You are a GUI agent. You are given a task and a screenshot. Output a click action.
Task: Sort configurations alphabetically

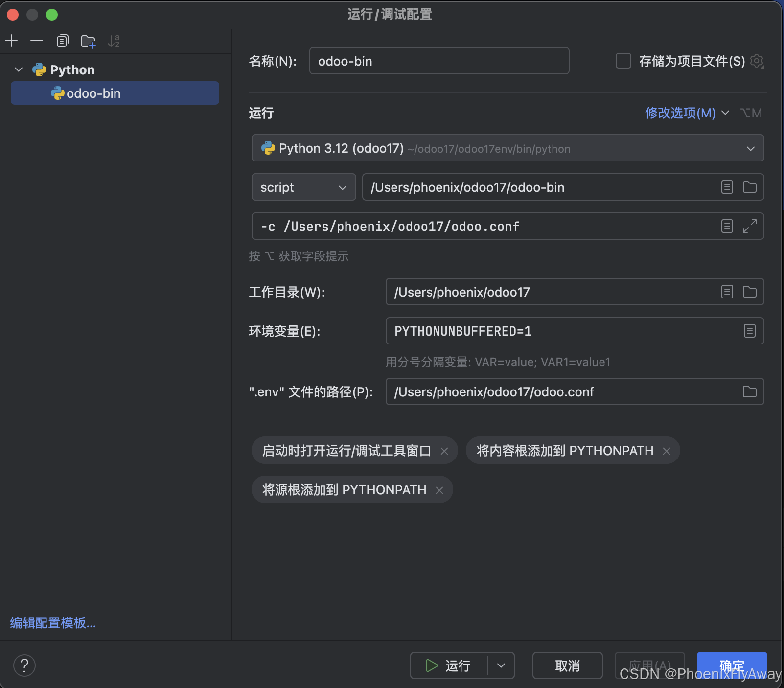pyautogui.click(x=114, y=41)
